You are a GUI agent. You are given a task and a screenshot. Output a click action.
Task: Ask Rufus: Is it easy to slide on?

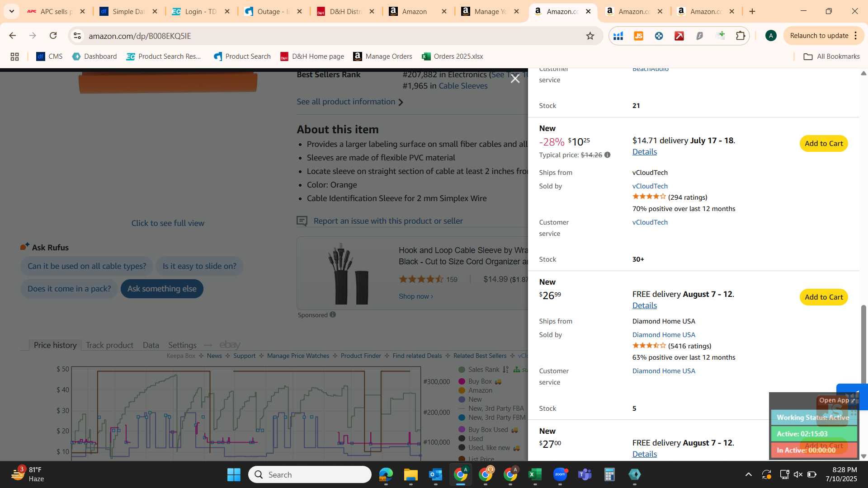point(199,266)
